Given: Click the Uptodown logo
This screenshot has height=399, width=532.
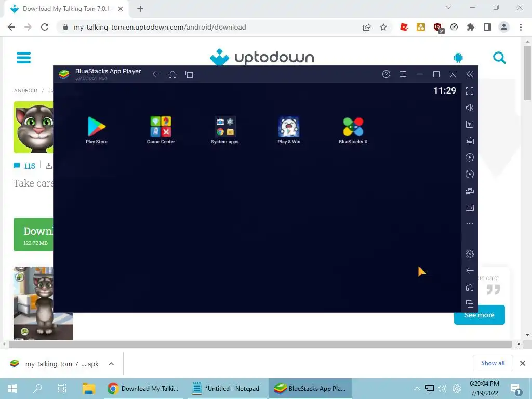Looking at the screenshot, I should point(262,57).
